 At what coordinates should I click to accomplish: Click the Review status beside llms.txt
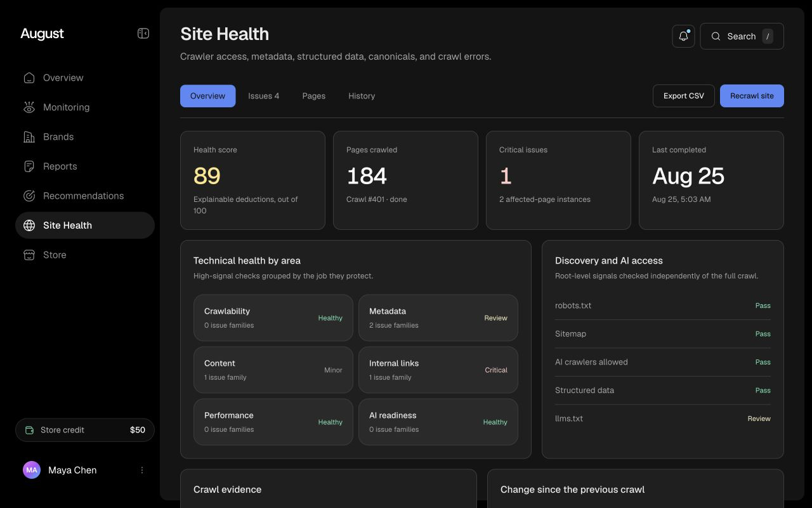(x=759, y=418)
